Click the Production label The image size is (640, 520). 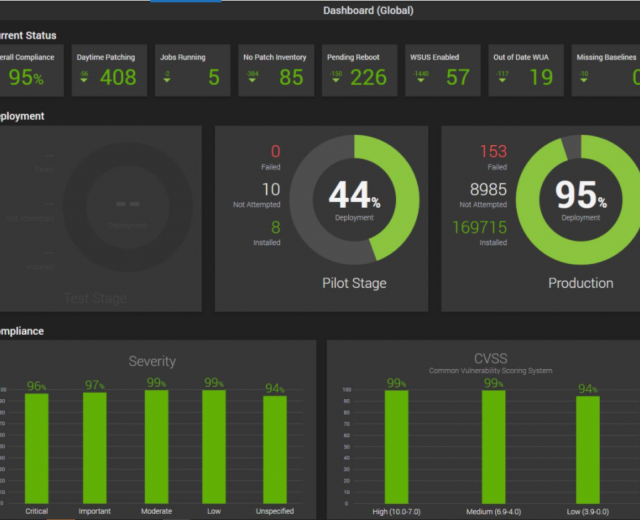pos(580,283)
